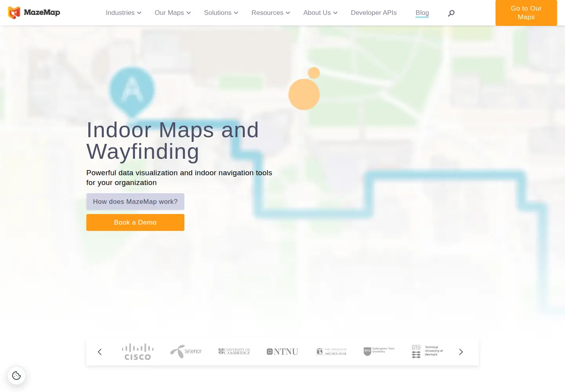Click Book a Demo button
Viewport: 565px width, 392px height.
click(x=135, y=222)
